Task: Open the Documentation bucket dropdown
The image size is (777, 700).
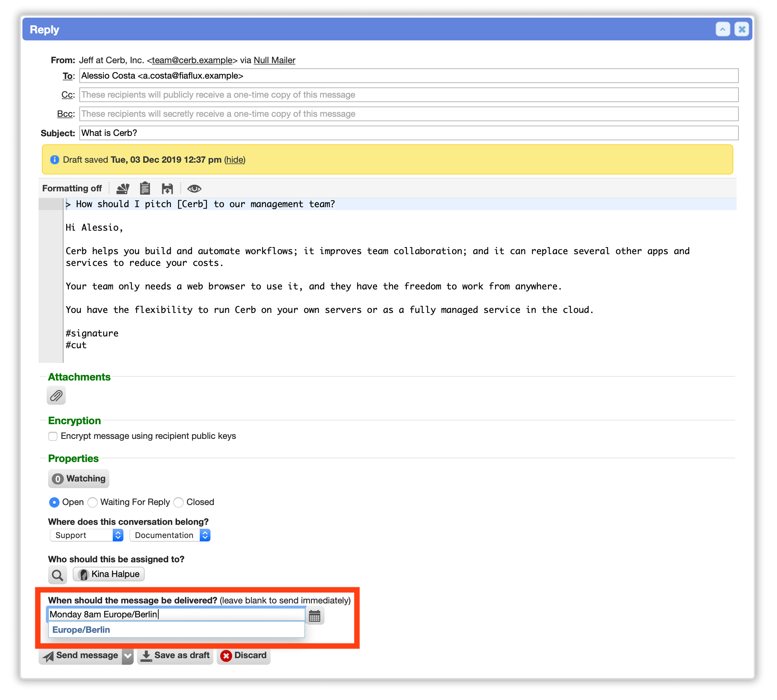Action: 170,535
